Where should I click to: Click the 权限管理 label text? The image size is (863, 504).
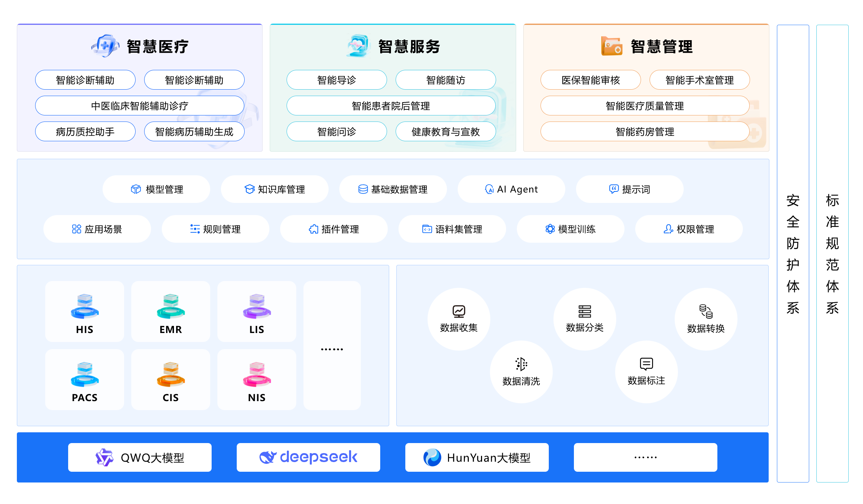(695, 229)
